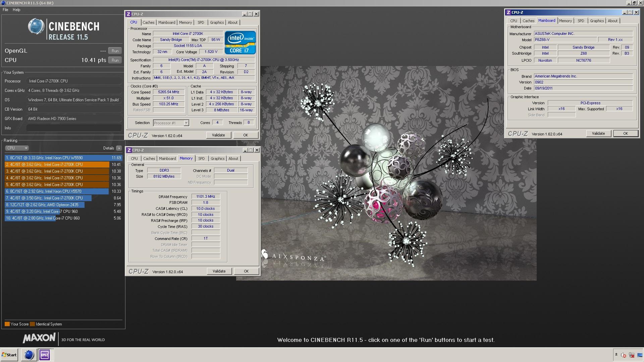Open the Help menu
The image size is (644, 362).
point(16,10)
